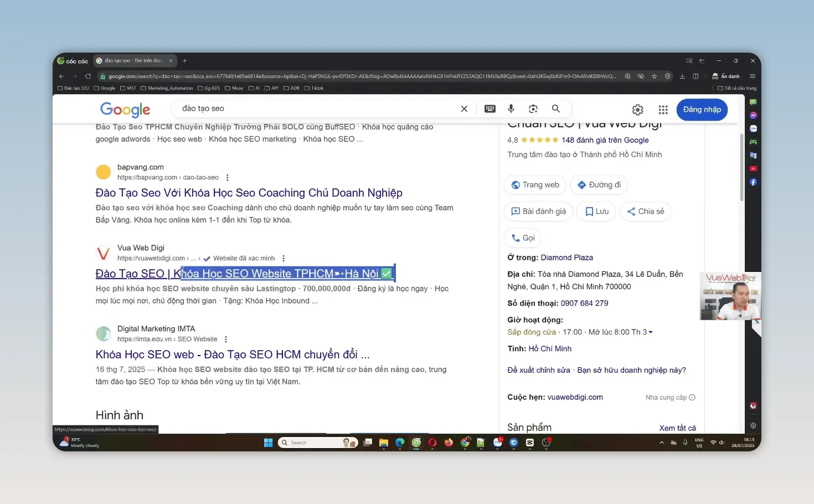814x504 pixels.
Task: Go to Google logo homepage
Action: pyautogui.click(x=125, y=110)
